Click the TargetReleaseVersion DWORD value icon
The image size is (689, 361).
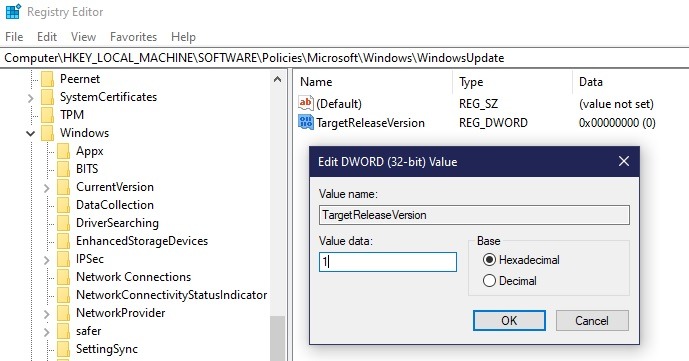coord(306,122)
